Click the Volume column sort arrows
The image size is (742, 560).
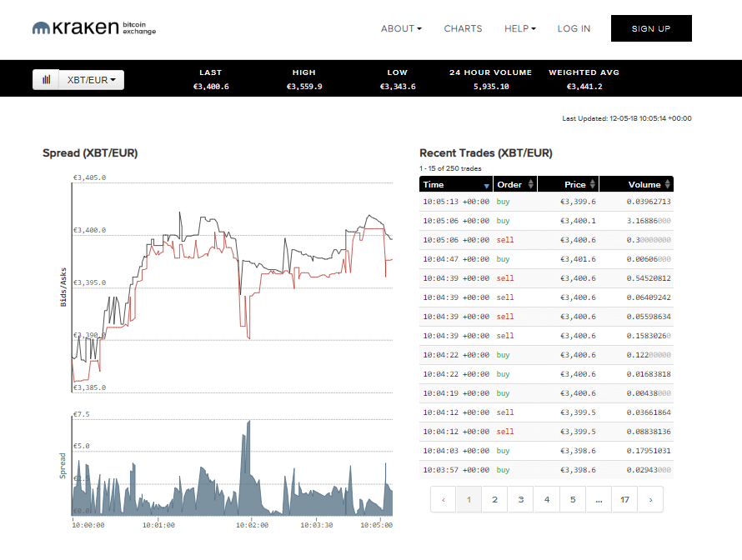(667, 184)
